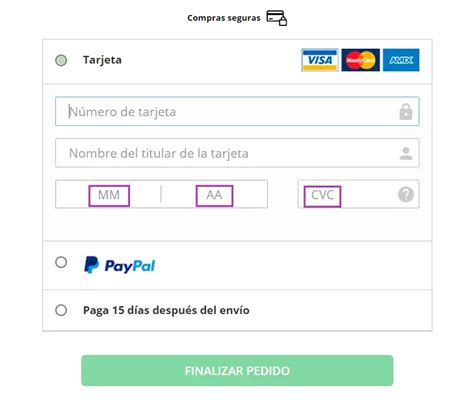Click the AMEX card logo

coord(401,60)
